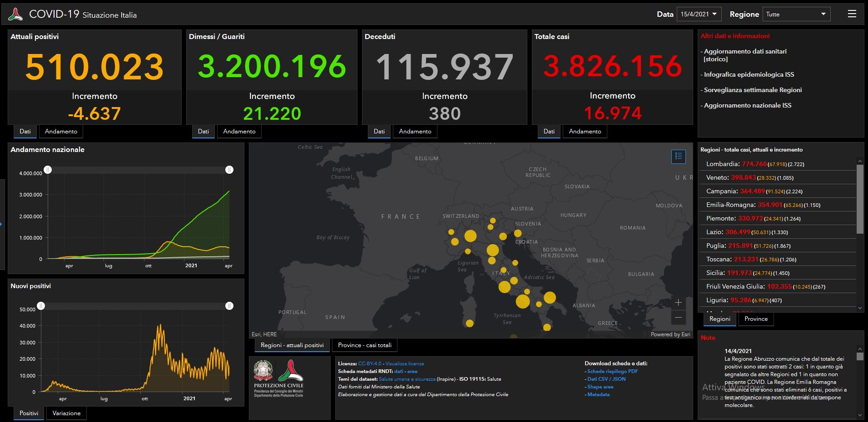Open the Regione dropdown showing Tutte

click(x=796, y=14)
